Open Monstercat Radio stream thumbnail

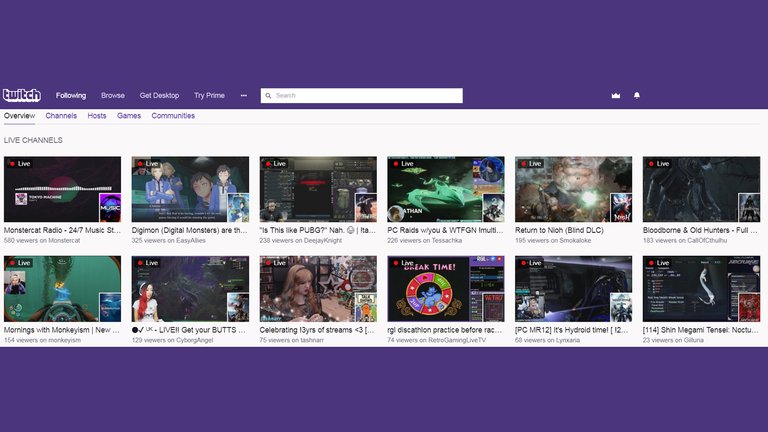pyautogui.click(x=62, y=189)
